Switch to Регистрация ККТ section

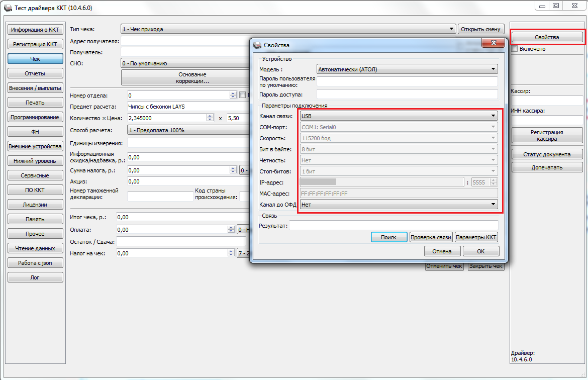35,44
